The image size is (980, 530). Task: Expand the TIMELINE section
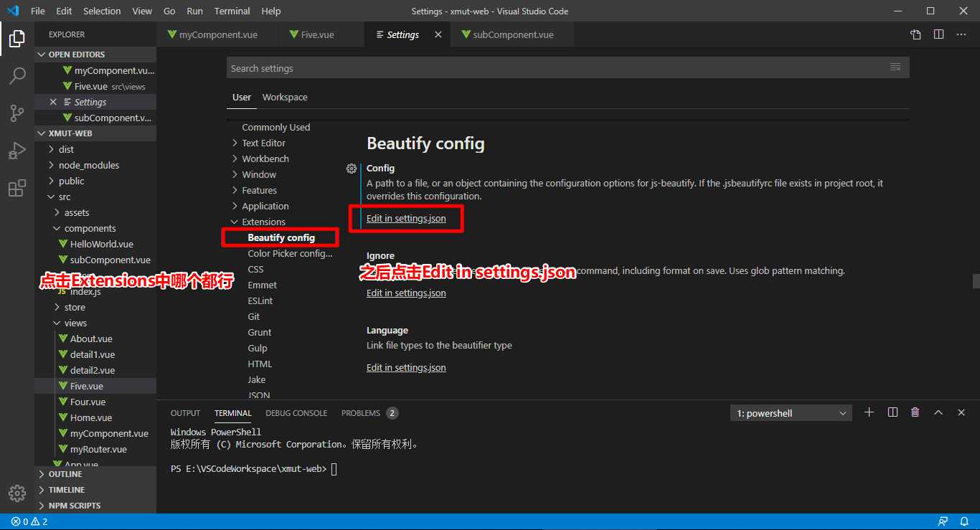point(95,490)
